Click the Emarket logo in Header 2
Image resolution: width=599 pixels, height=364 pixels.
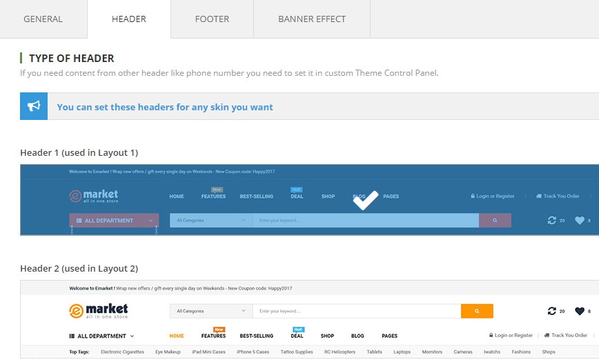click(99, 311)
